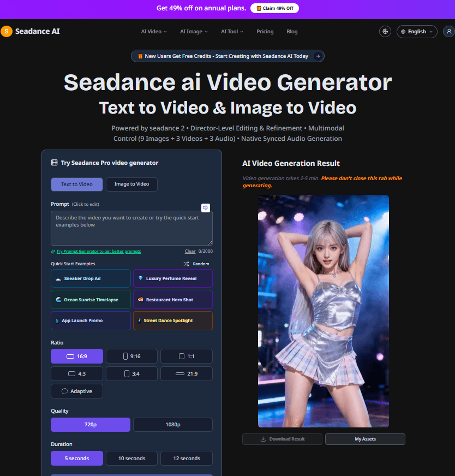455x476 pixels.
Task: Open the Blog page
Action: point(292,32)
